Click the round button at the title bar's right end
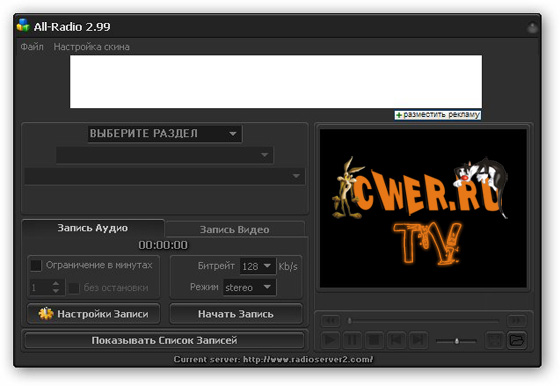Viewport: 560px width, 386px height. (x=532, y=27)
